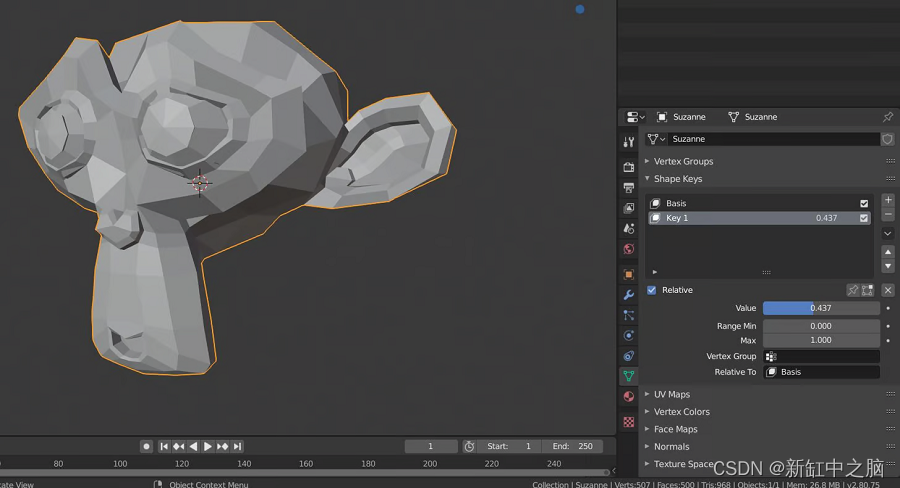Play animation in reverse
The width and height of the screenshot is (900, 488).
pyautogui.click(x=193, y=446)
